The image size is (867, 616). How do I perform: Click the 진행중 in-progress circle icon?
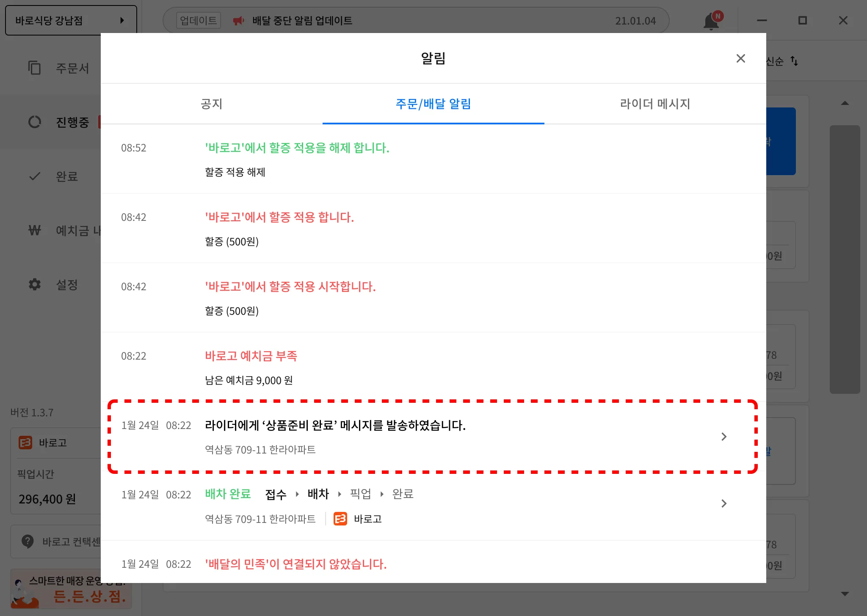point(34,122)
